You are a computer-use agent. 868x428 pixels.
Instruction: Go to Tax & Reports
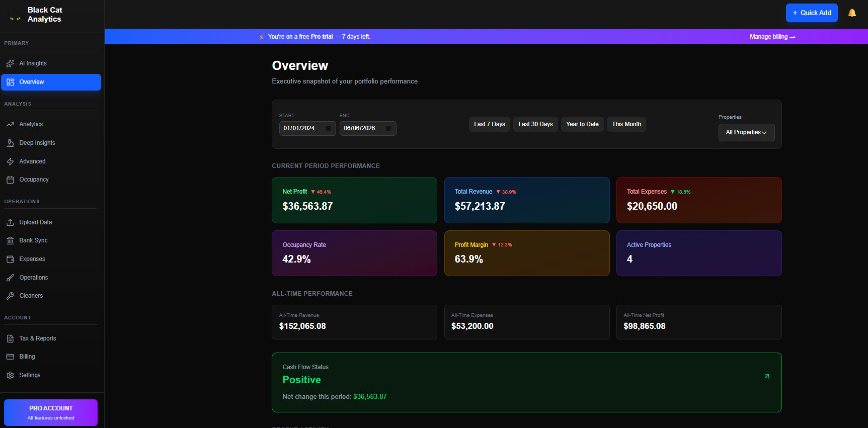pos(51,338)
